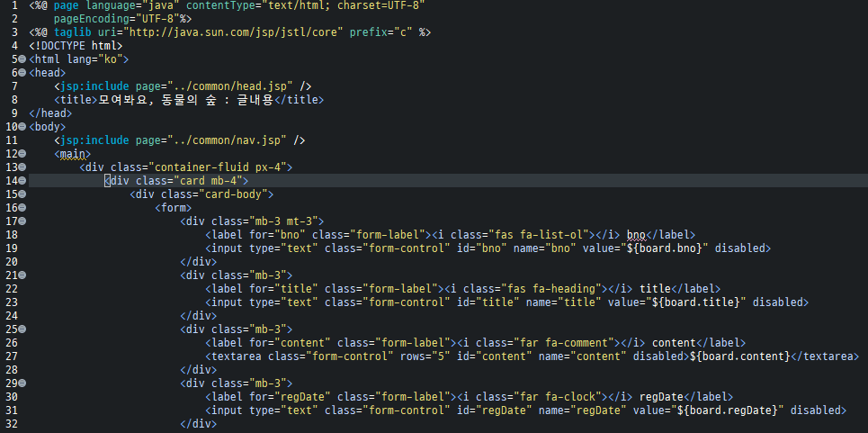Screen dimensions: 868x433
Task: Collapse the mb-3 div fold on line 25
Action: [22, 329]
